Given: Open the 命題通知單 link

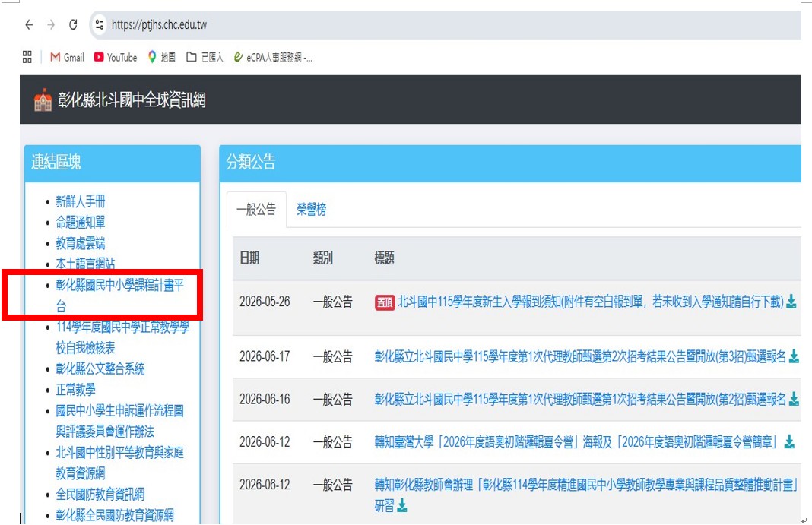Looking at the screenshot, I should coord(81,223).
